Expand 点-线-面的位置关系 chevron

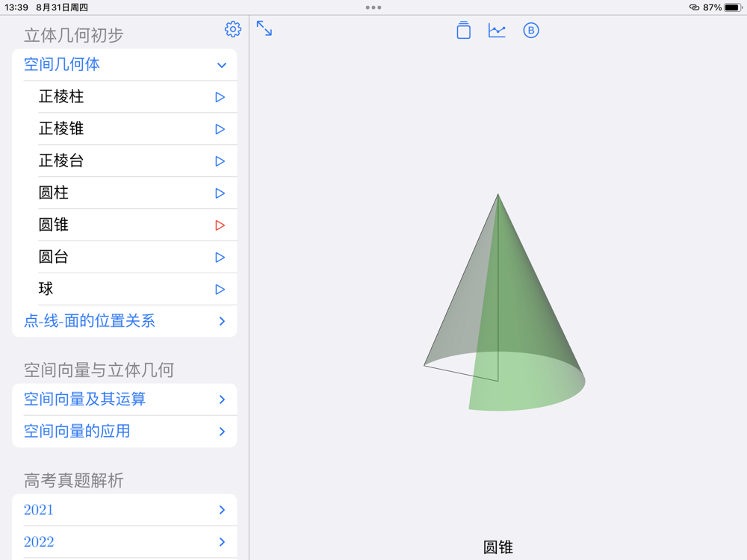click(222, 321)
